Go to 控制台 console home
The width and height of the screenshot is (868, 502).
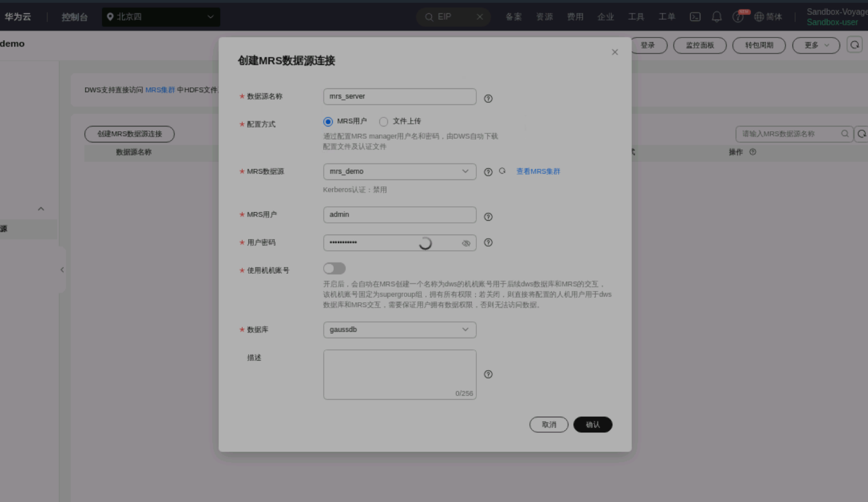tap(74, 17)
